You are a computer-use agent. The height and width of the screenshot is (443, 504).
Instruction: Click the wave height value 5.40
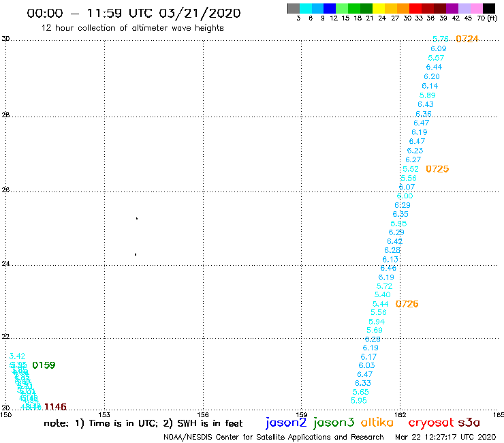pyautogui.click(x=383, y=294)
